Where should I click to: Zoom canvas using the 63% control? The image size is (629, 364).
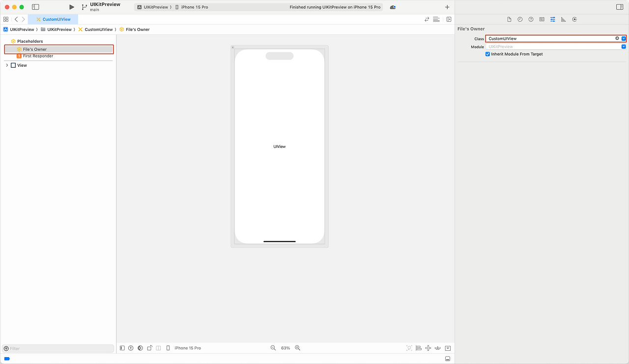285,348
